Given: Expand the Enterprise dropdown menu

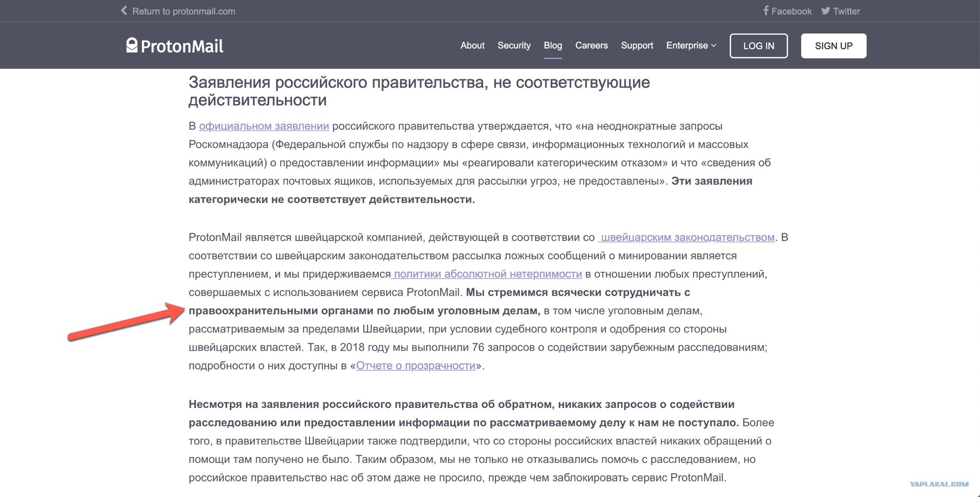Looking at the screenshot, I should coord(691,45).
